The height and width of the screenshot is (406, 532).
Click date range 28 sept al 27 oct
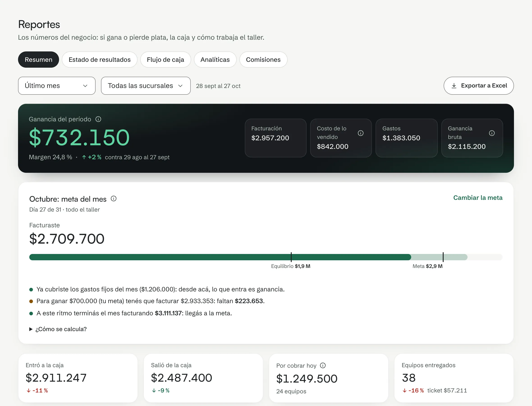pyautogui.click(x=218, y=86)
